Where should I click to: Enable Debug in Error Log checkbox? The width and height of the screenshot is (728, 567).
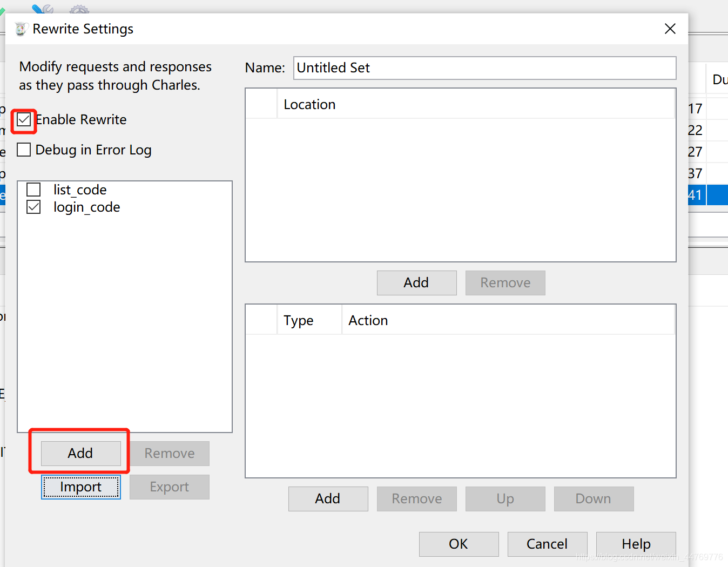pyautogui.click(x=24, y=150)
